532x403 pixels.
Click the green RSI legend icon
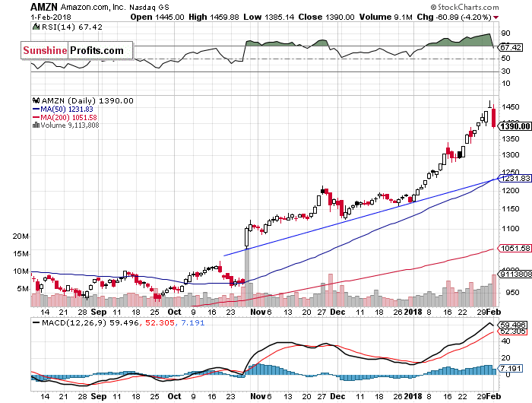point(36,27)
